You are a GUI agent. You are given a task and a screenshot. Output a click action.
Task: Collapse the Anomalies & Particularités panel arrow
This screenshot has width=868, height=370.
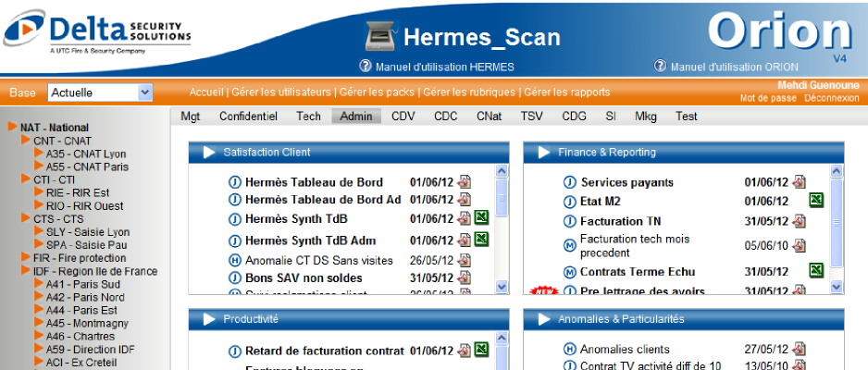pyautogui.click(x=544, y=319)
